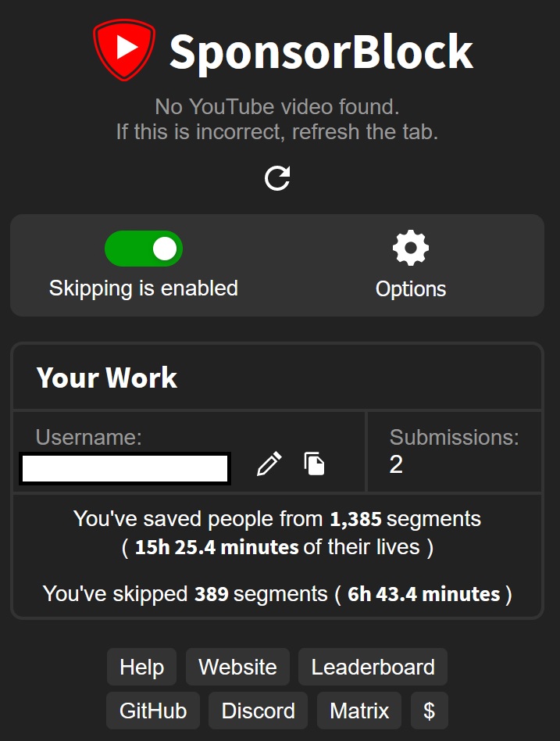Open the Help link

tap(141, 667)
